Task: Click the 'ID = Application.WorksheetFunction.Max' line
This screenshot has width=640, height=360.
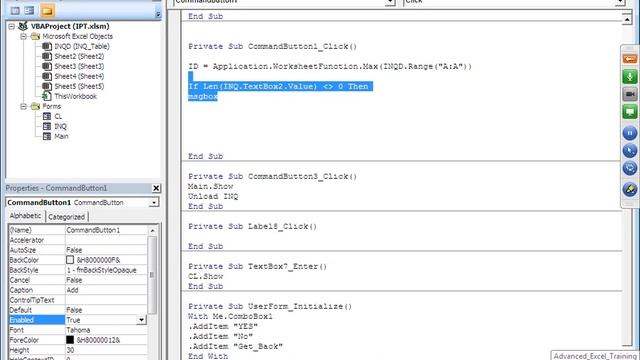Action: 330,67
